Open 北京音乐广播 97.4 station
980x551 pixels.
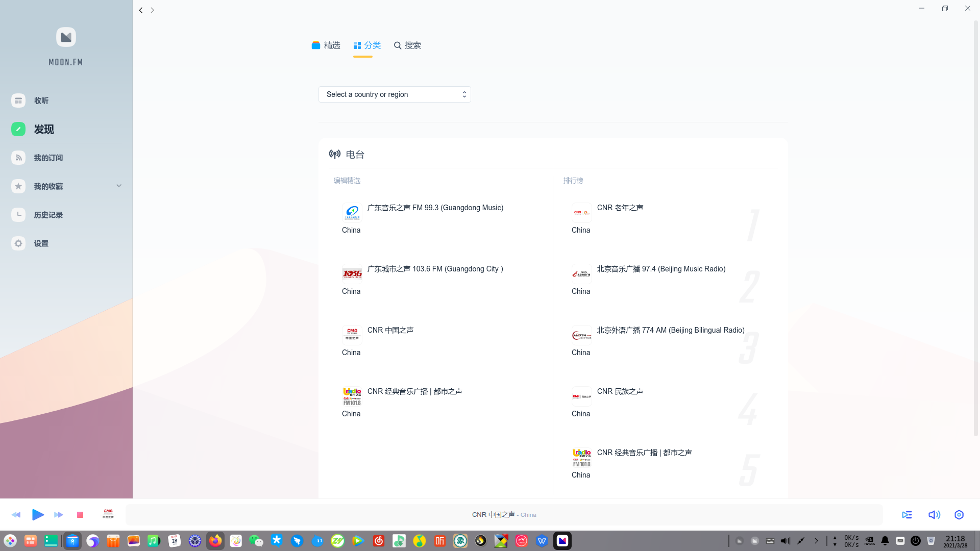point(660,269)
